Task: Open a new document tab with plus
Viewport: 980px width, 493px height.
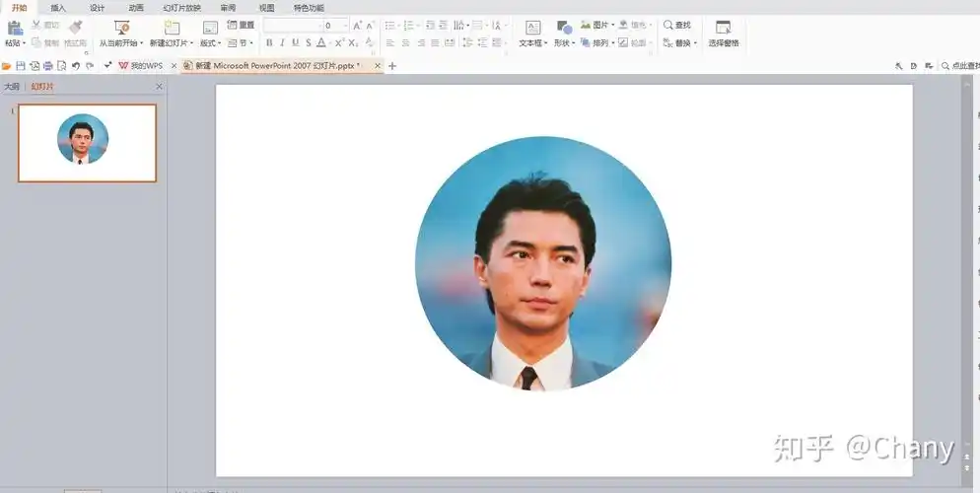Action: tap(392, 66)
